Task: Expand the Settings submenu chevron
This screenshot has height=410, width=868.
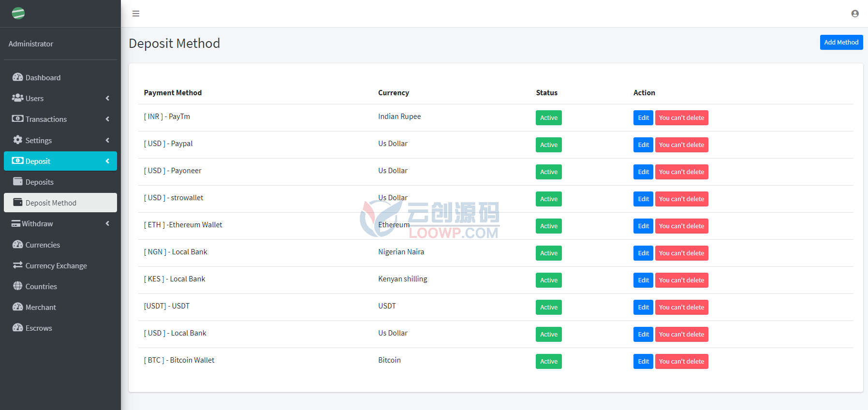Action: pyautogui.click(x=107, y=140)
